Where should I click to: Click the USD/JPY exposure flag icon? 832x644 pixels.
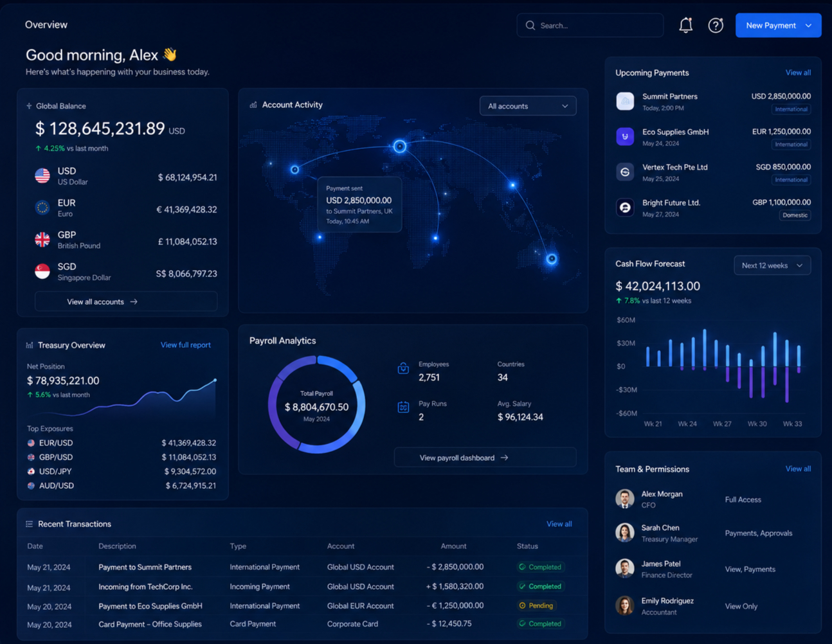click(x=31, y=471)
